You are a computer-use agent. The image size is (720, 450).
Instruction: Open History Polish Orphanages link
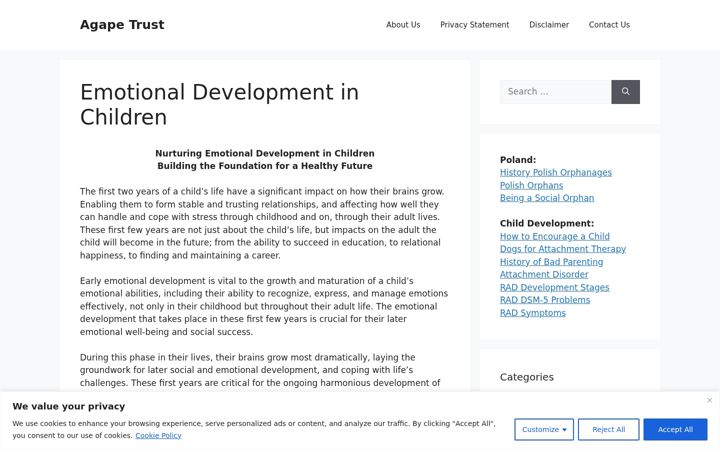pyautogui.click(x=556, y=173)
